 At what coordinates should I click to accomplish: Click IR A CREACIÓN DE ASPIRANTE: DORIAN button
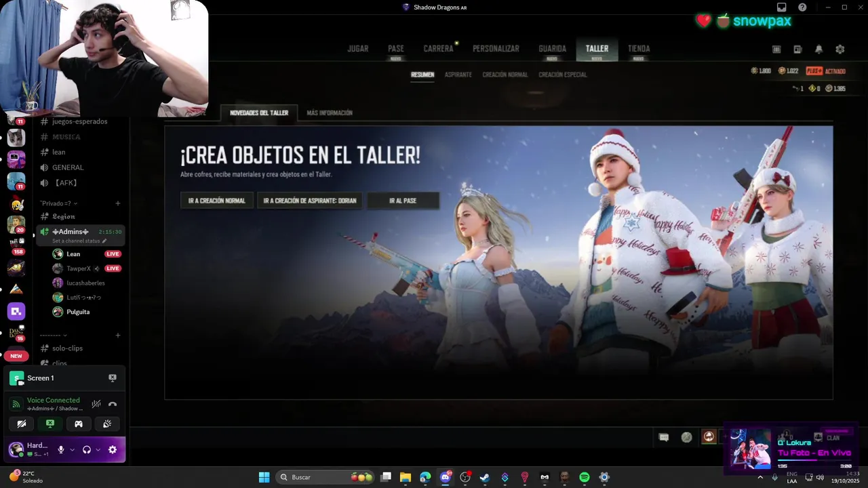[x=310, y=201]
